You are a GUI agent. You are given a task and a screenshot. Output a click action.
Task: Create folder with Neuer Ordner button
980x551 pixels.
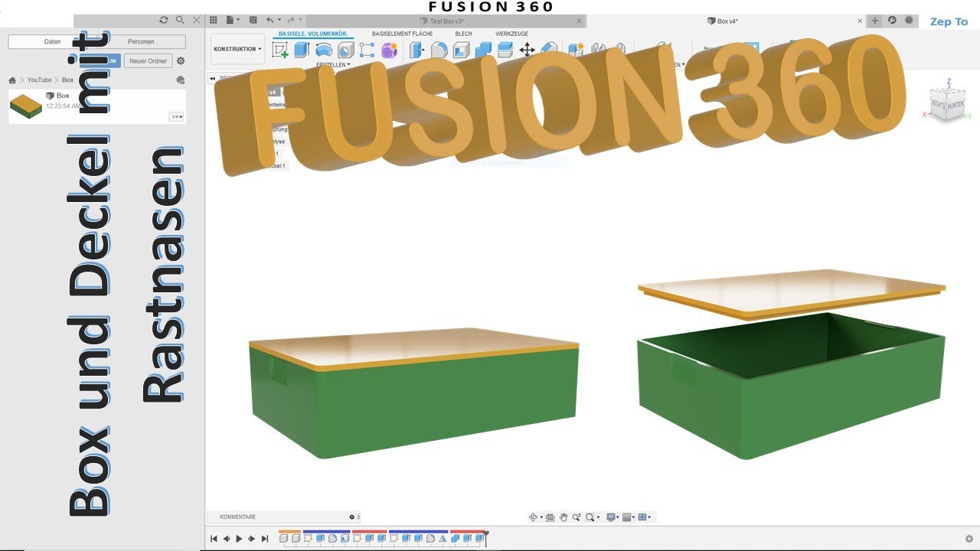tap(149, 60)
